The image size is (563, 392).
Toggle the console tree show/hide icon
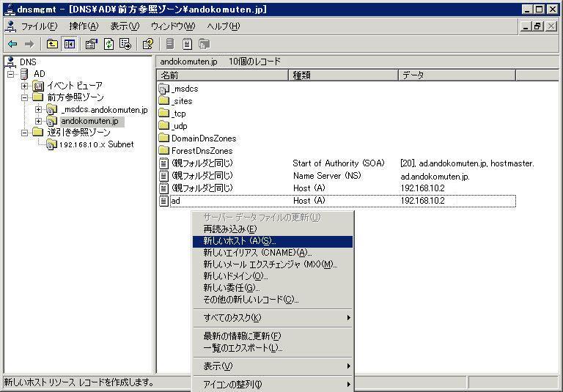70,44
